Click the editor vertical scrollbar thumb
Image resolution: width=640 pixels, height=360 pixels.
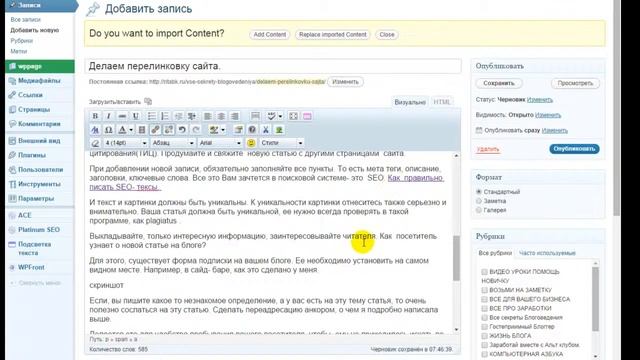456,258
